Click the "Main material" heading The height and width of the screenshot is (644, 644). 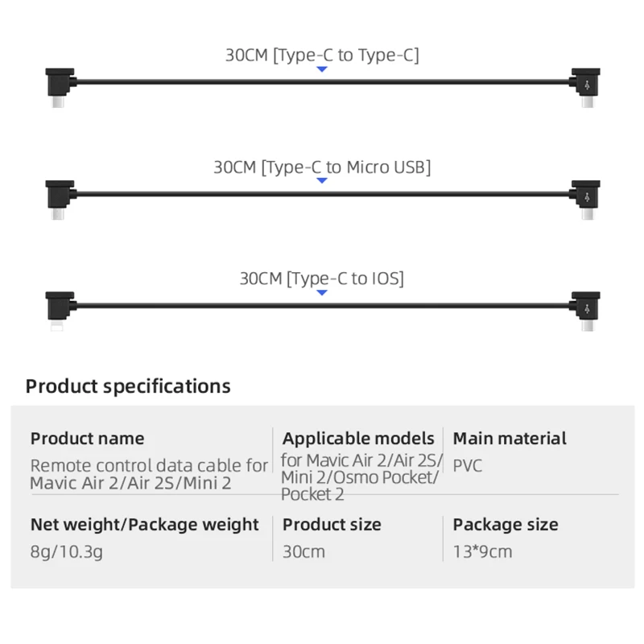coord(510,439)
